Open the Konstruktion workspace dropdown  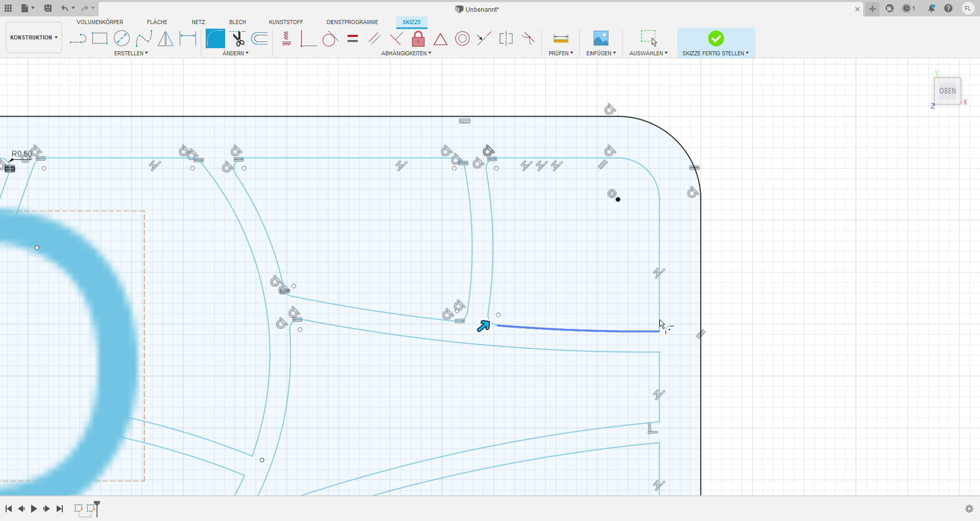[x=34, y=37]
